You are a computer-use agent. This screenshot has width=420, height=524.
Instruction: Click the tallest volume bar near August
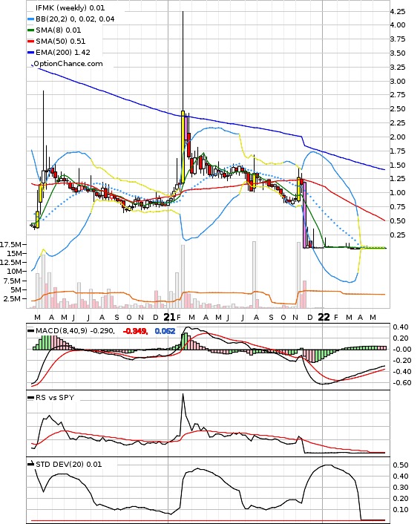(254, 275)
